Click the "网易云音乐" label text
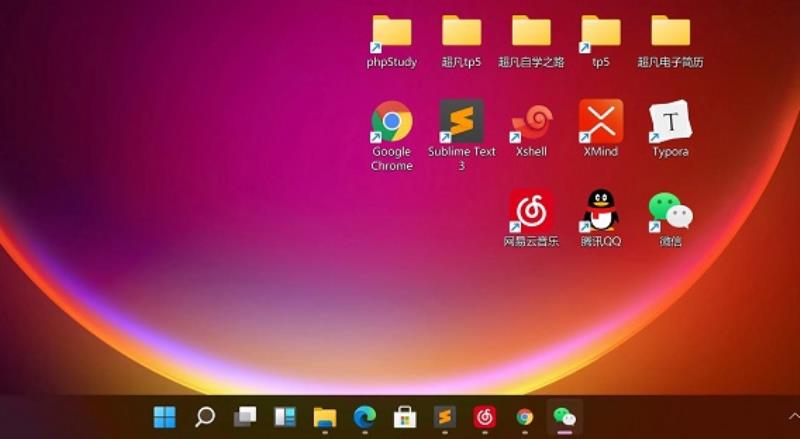Screen dimensions: 800x439 click(531, 241)
